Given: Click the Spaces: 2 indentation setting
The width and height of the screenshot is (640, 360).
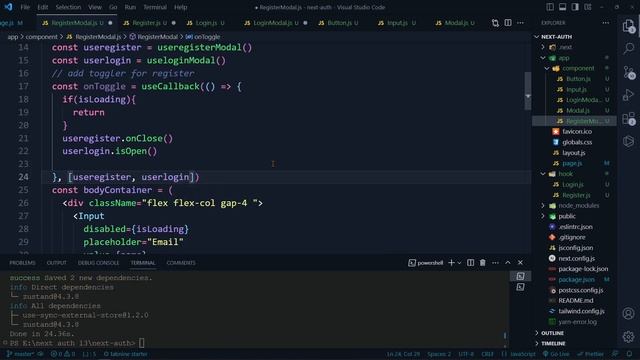Looking at the screenshot, I should [439, 354].
